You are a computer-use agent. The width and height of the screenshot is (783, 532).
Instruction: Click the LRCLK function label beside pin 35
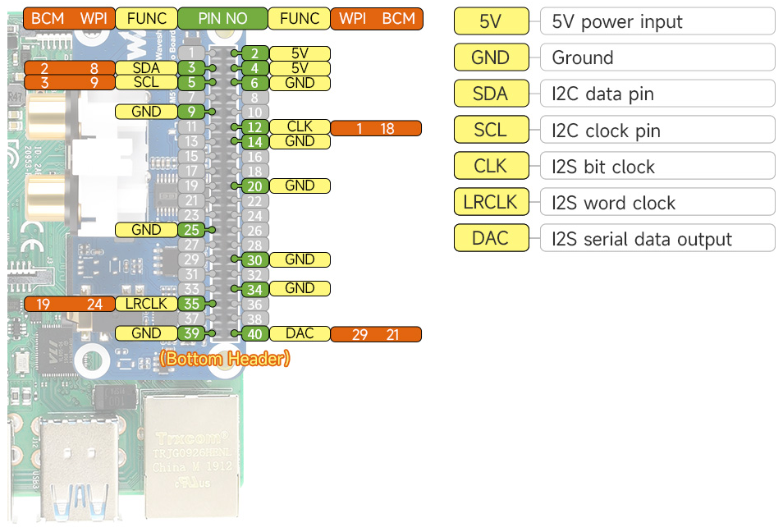[146, 304]
